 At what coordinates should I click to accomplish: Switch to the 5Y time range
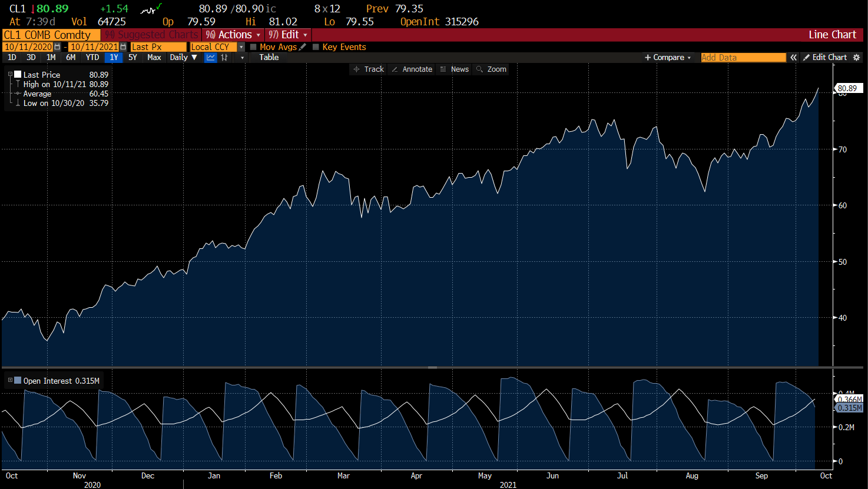132,58
